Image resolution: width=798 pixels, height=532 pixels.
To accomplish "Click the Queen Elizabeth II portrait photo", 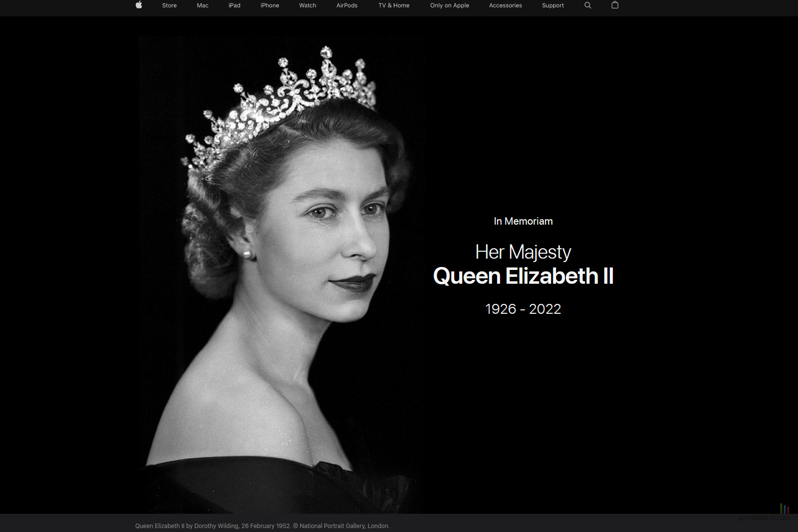I will 281,274.
